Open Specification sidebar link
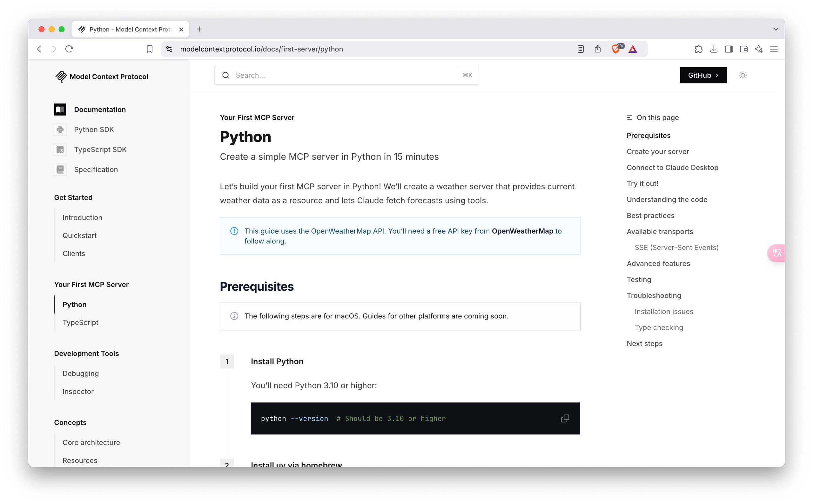 (x=96, y=169)
